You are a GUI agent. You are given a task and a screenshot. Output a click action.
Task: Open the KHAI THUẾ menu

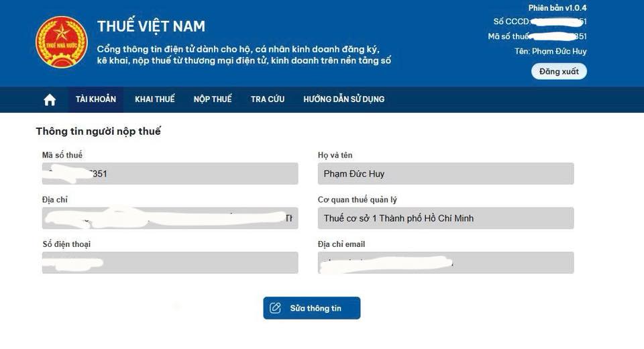click(x=155, y=99)
